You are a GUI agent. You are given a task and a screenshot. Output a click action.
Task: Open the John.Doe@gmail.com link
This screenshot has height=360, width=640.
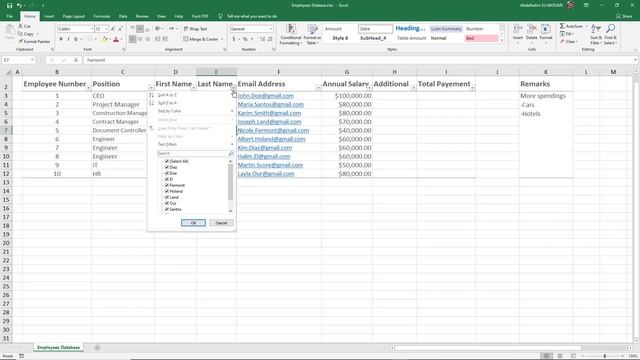(x=266, y=96)
